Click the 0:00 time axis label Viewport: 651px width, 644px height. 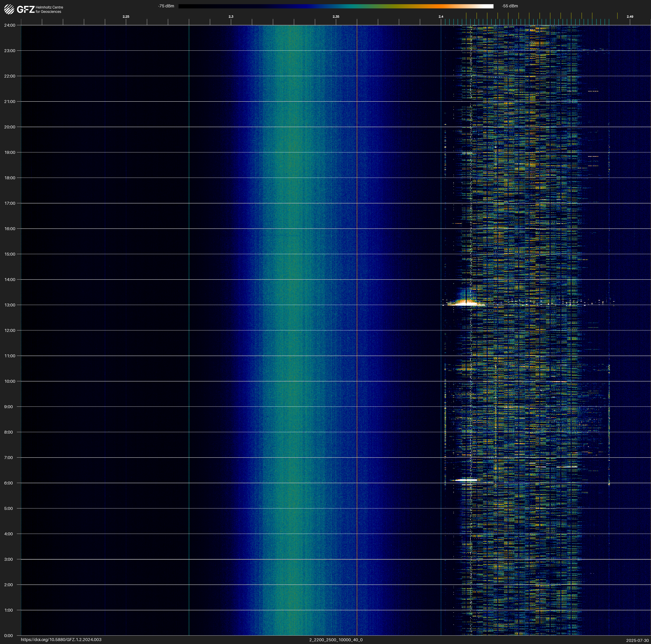tap(8, 636)
